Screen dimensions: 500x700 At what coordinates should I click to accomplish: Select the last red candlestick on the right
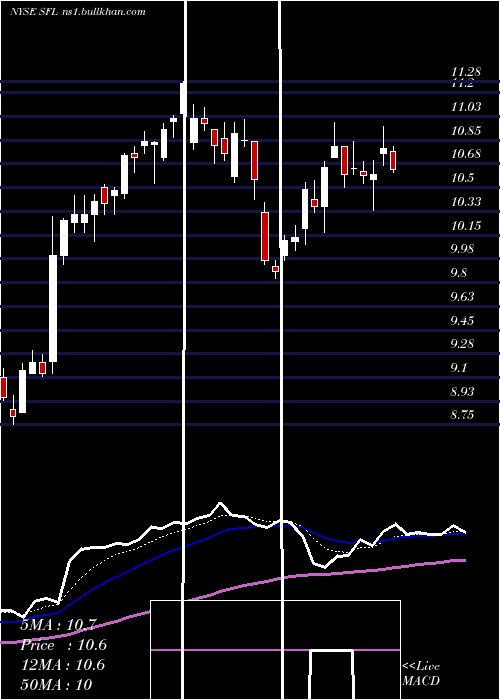393,160
